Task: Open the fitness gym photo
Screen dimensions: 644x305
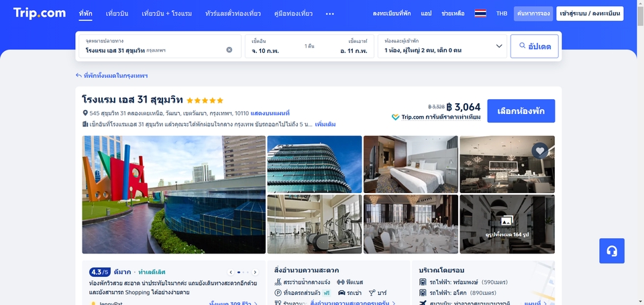Action: click(315, 224)
